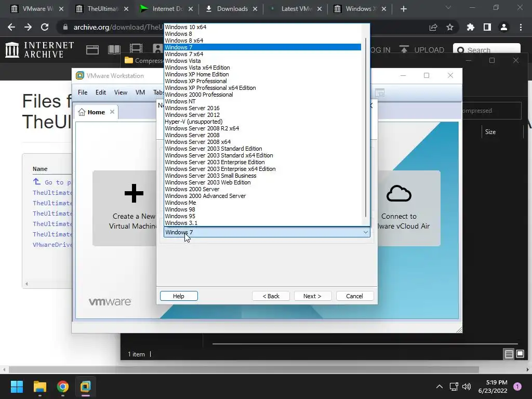Open Internet Archive web icon
532x399 pixels.
point(92,50)
